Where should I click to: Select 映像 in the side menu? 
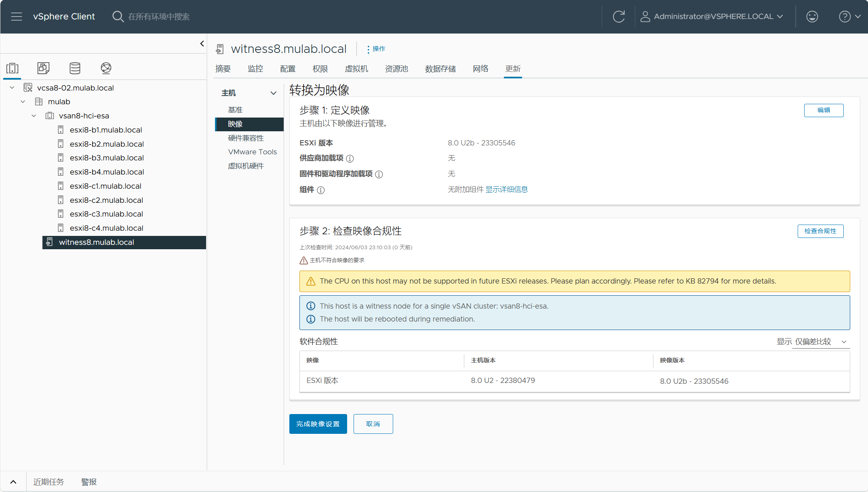[x=249, y=124]
